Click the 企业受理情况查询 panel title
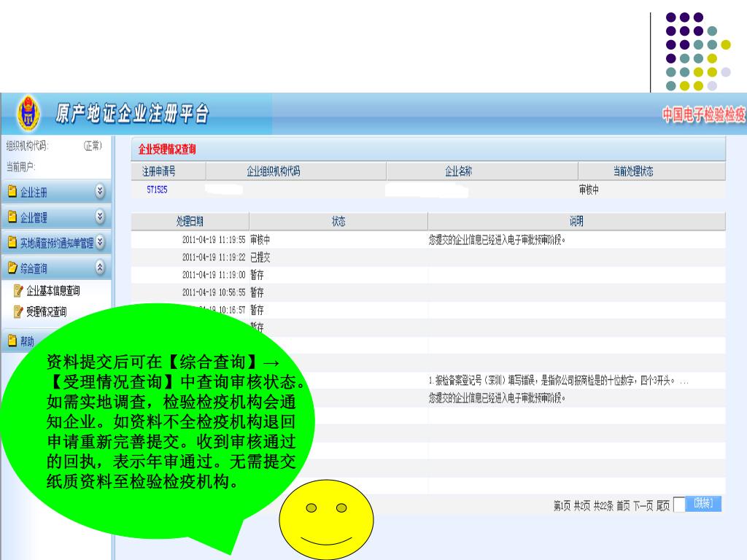Screen dimensions: 747x560 coord(167,149)
